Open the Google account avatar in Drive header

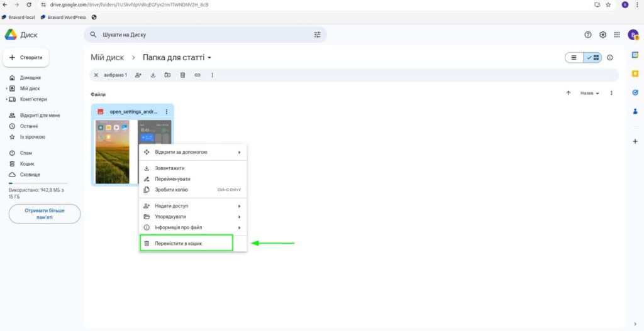tap(633, 35)
